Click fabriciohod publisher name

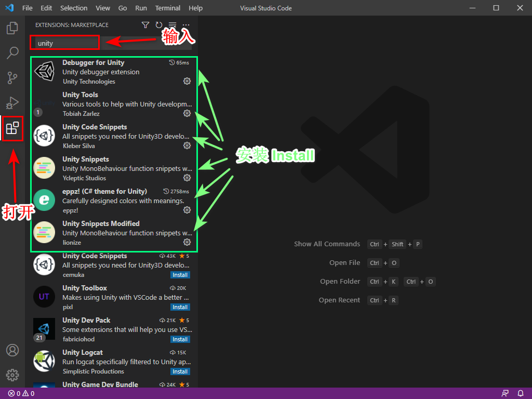79,339
